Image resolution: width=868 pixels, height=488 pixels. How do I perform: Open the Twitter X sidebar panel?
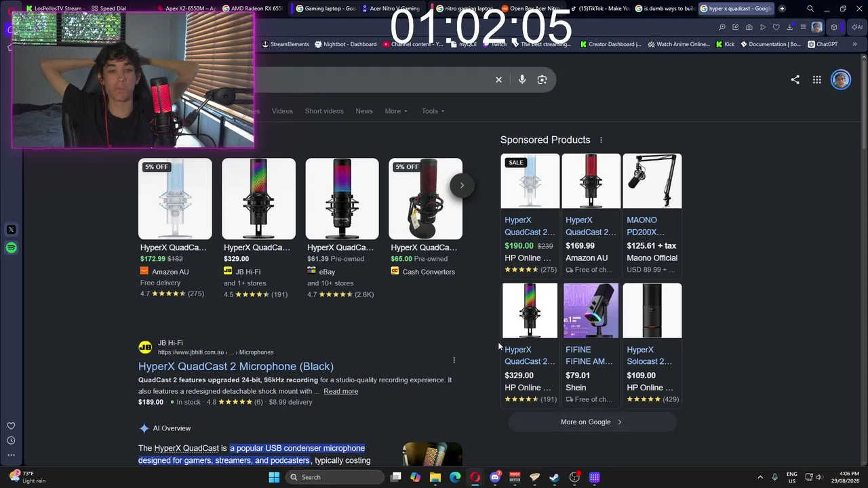click(x=11, y=230)
